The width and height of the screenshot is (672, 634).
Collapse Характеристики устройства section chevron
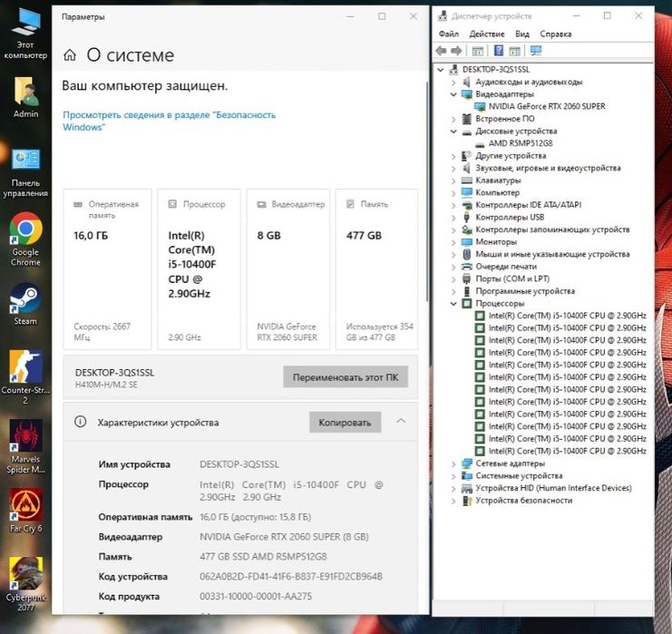(401, 421)
